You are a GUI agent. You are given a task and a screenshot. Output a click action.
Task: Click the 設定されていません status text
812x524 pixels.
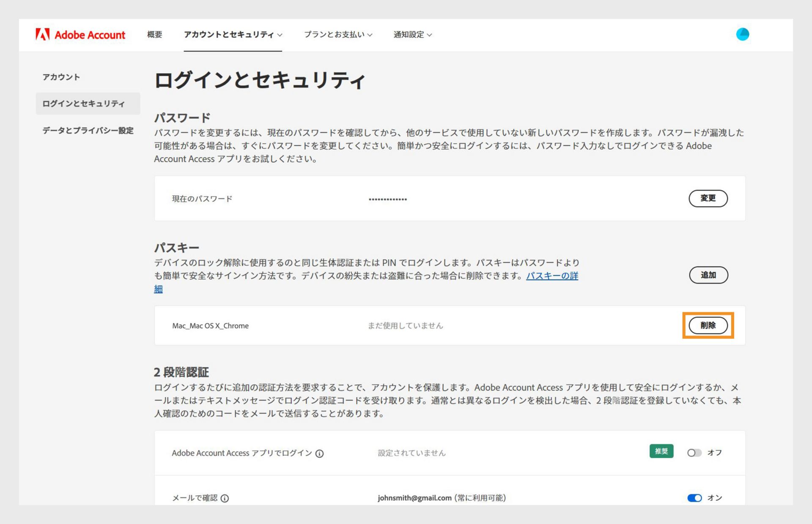click(x=411, y=453)
